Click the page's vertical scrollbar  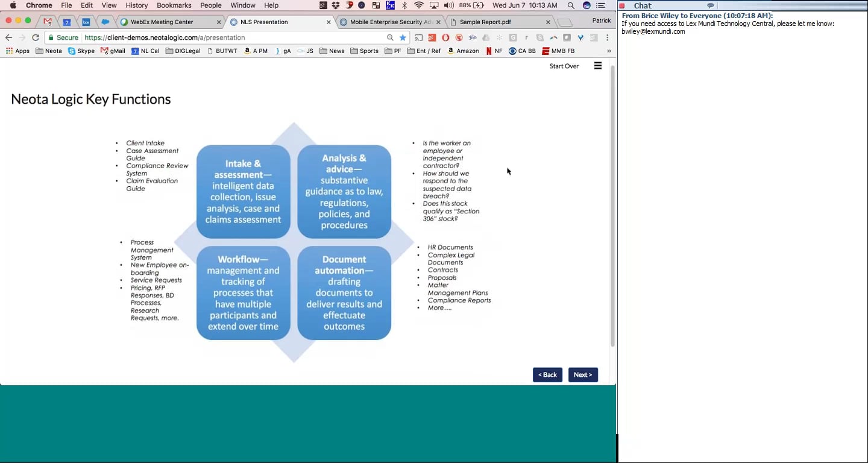pos(612,206)
